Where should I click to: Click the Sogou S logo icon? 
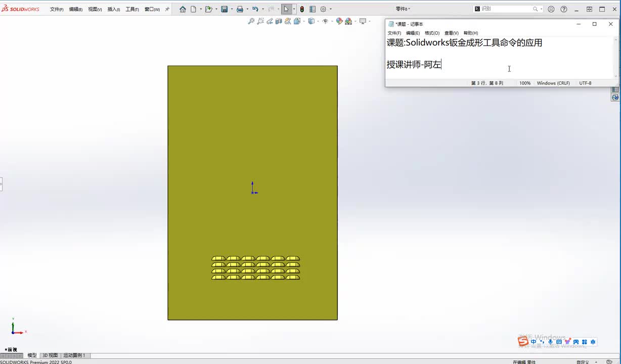(x=523, y=342)
